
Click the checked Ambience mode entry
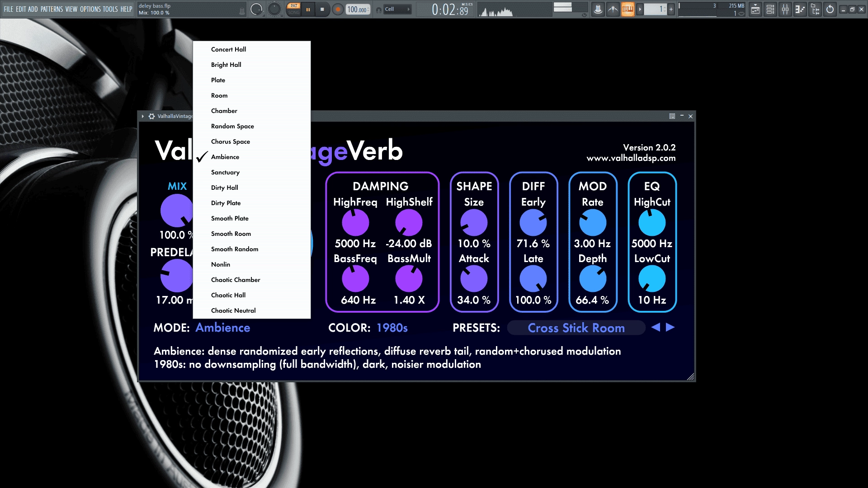[252, 157]
